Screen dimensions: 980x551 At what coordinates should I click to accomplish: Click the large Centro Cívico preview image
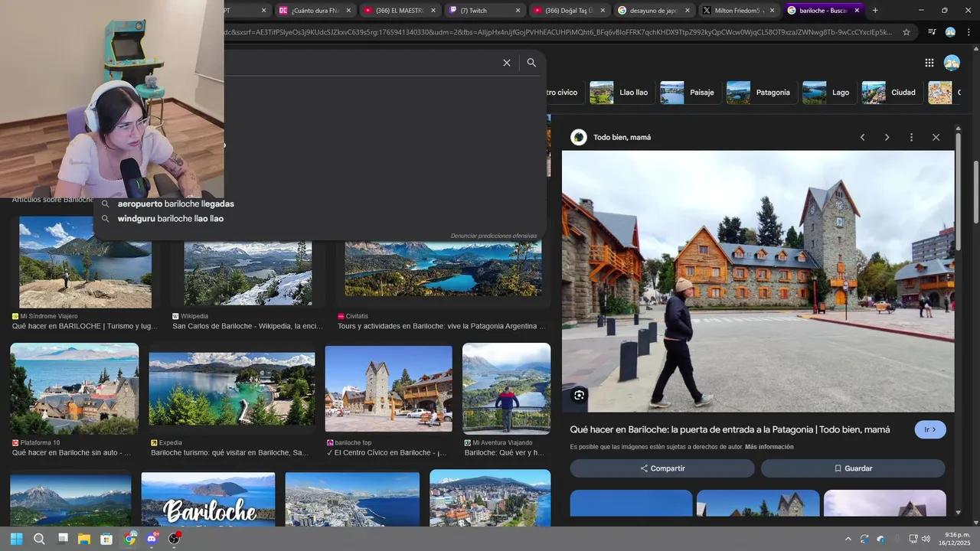758,282
